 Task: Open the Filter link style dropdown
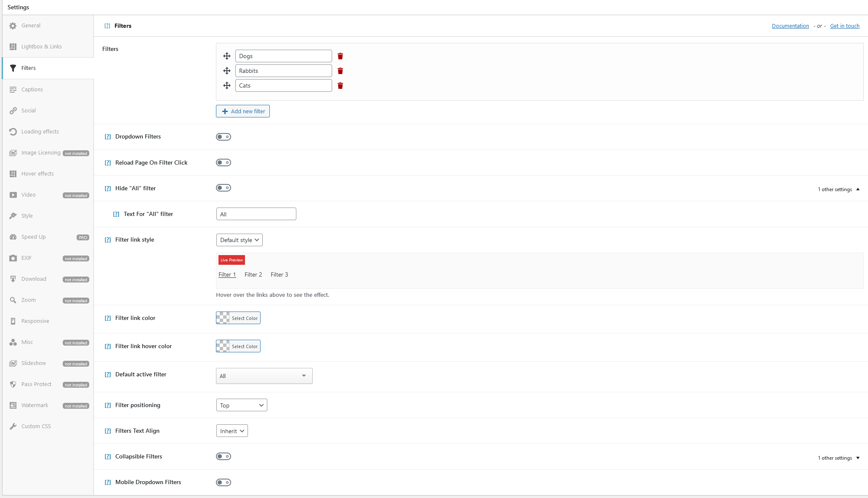coord(239,240)
